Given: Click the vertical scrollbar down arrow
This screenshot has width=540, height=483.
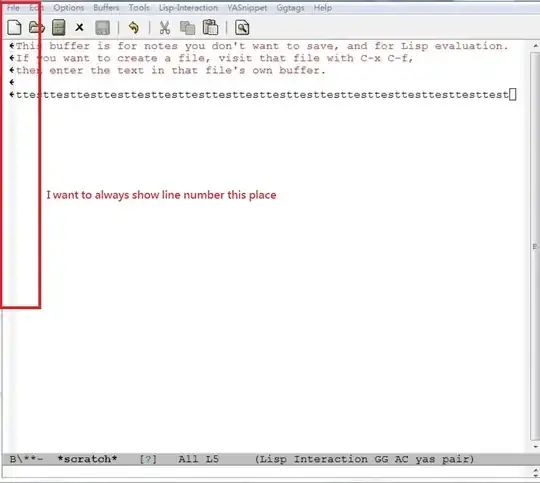Looking at the screenshot, I should 536,447.
